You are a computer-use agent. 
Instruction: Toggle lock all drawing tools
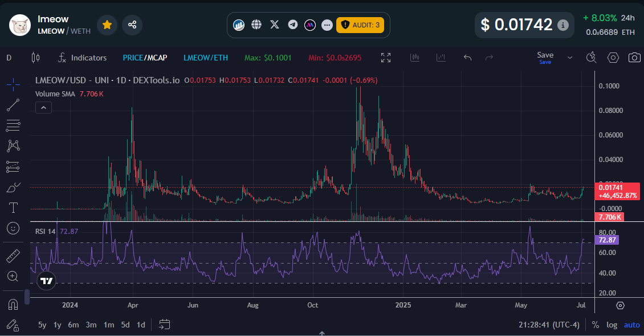coord(13,325)
